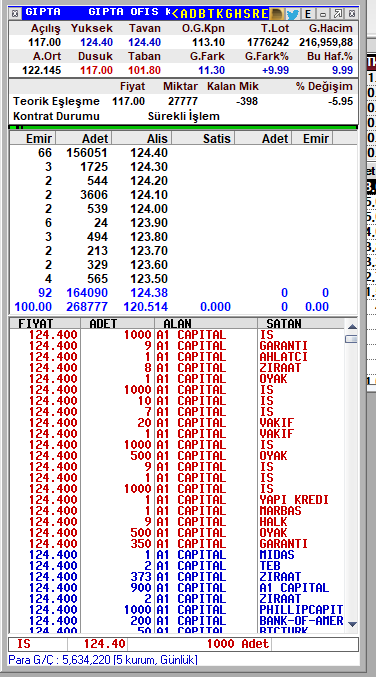Click the small x icon left of GIPTA title
This screenshot has height=677, width=376.
tap(15, 14)
